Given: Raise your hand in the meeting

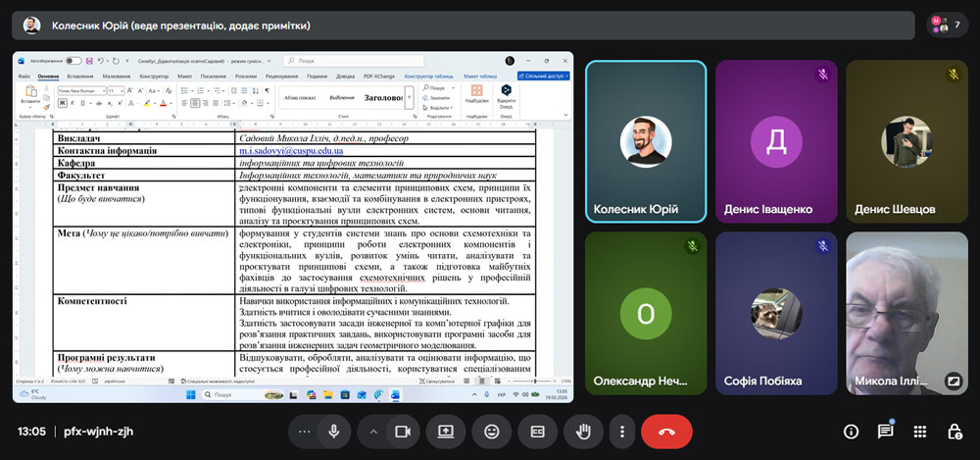Looking at the screenshot, I should (x=583, y=431).
